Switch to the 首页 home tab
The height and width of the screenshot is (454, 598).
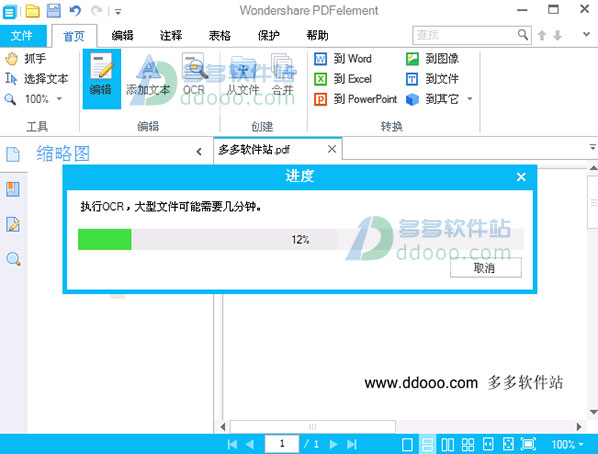pyautogui.click(x=74, y=36)
